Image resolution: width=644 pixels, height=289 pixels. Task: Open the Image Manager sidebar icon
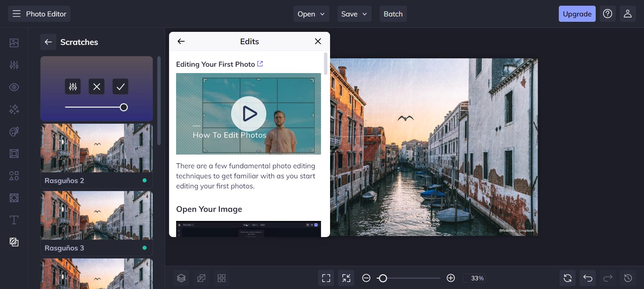coord(14,43)
